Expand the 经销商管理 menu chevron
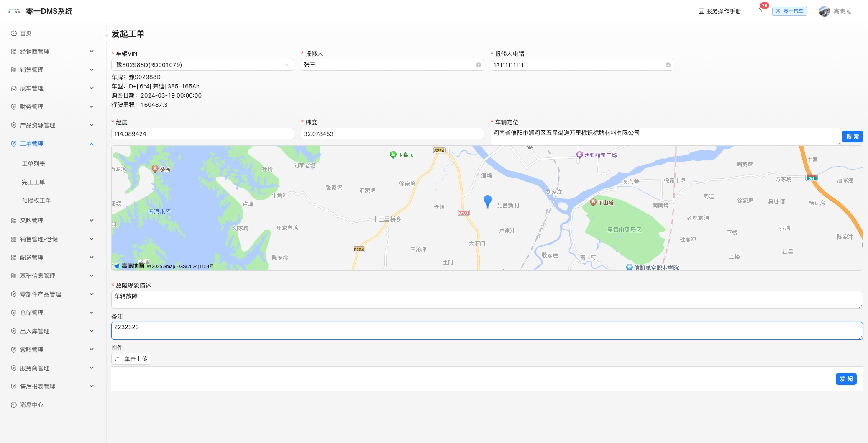 point(92,52)
